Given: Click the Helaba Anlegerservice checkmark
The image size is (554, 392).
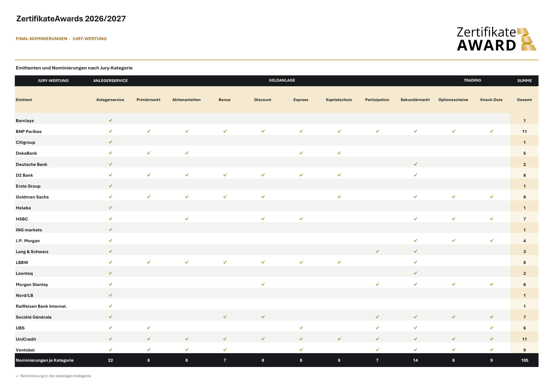Looking at the screenshot, I should coord(111,208).
